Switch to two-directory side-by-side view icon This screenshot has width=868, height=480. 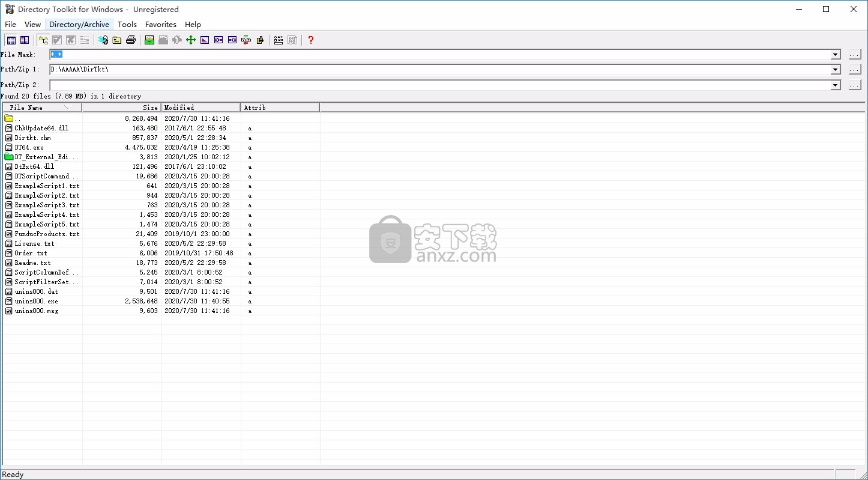click(25, 40)
